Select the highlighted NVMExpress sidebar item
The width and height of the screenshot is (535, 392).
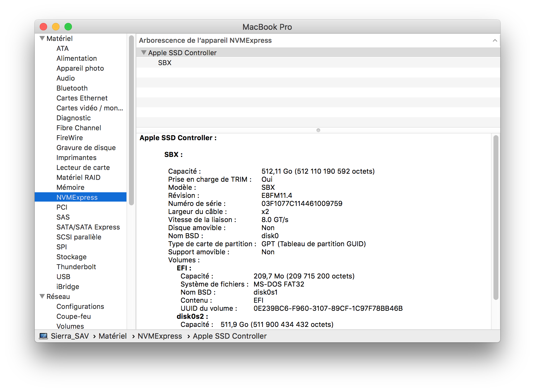[81, 197]
